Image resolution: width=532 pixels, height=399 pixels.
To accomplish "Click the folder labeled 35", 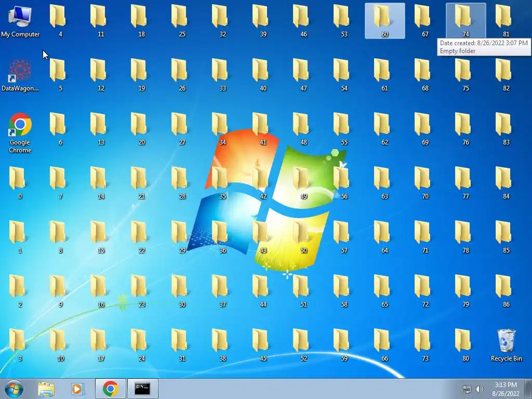I will (x=222, y=182).
